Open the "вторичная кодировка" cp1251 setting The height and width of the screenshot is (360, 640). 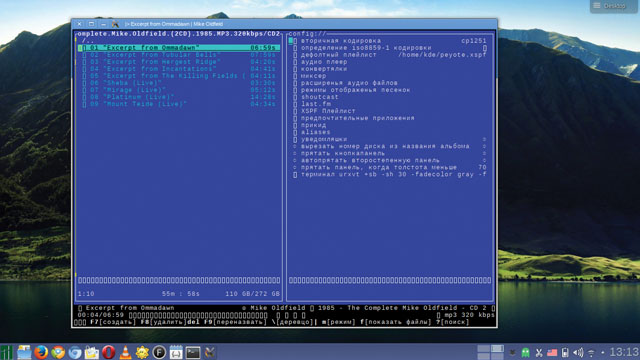coord(389,41)
